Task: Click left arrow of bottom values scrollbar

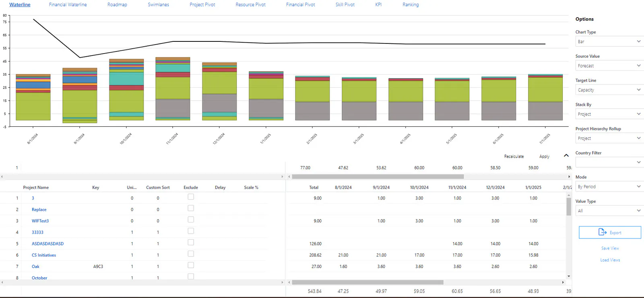Action: [289, 282]
